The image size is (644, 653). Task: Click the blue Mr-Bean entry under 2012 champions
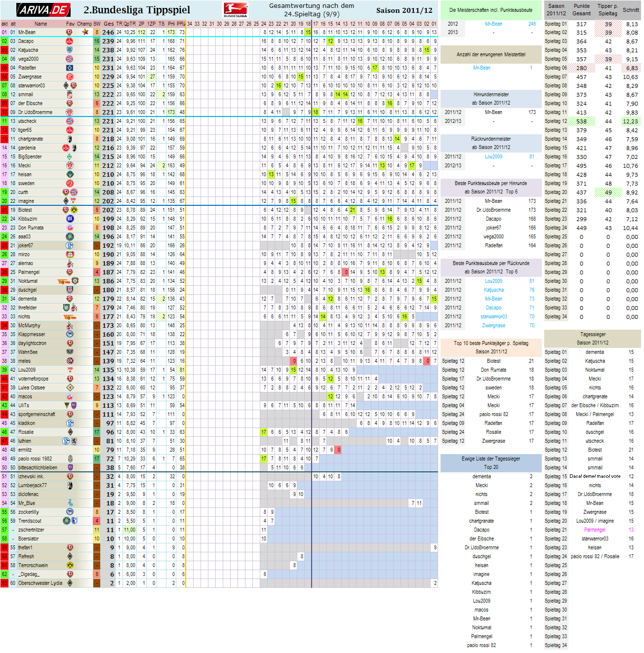click(493, 24)
